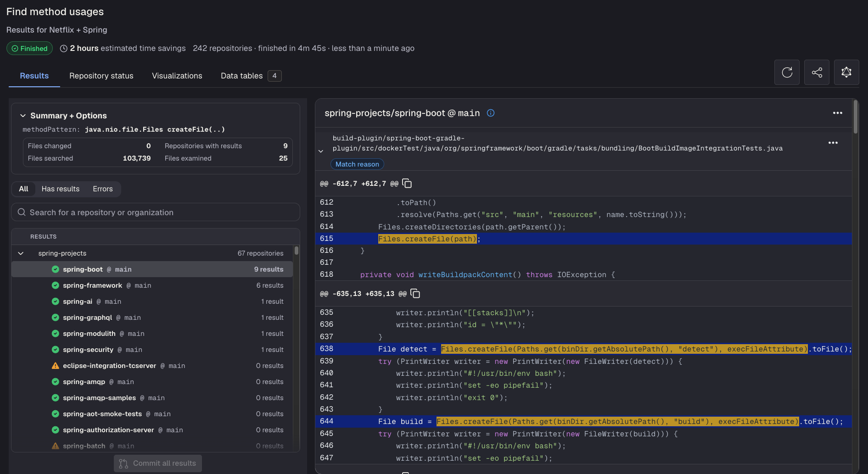
Task: Copy the @@ -635,13 +635,13 @@ hunk header
Action: (415, 293)
